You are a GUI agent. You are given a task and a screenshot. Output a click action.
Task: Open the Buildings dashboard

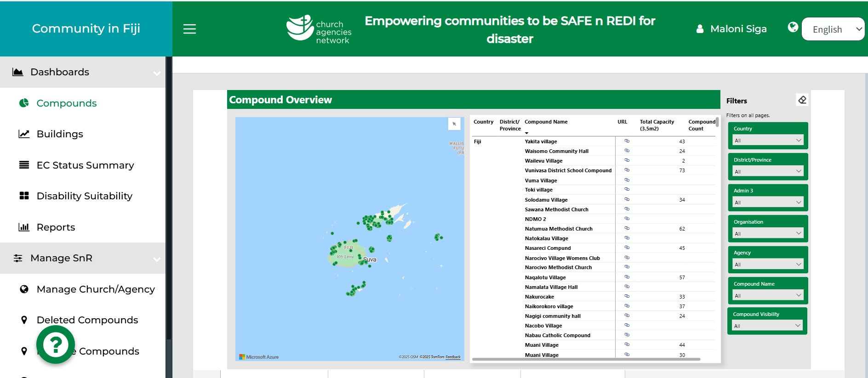pos(60,134)
